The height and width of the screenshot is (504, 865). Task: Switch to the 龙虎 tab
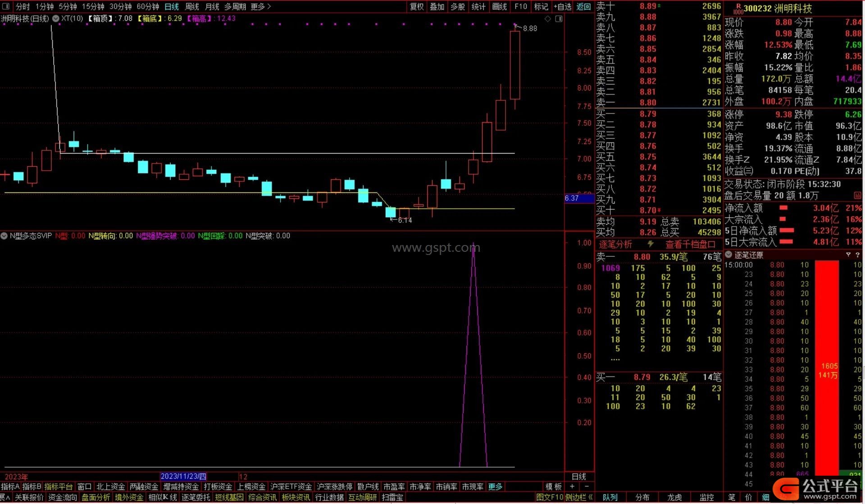(x=674, y=498)
